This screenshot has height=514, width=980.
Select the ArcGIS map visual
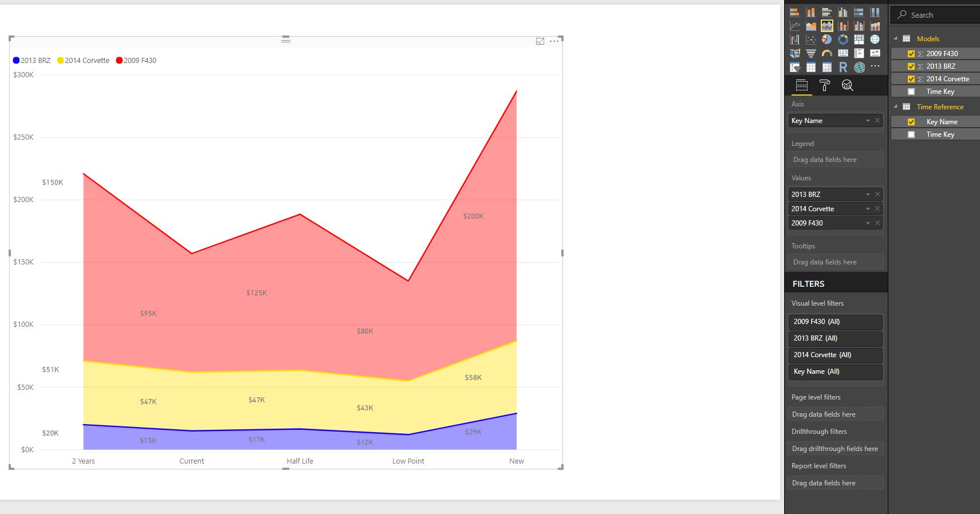click(x=859, y=67)
